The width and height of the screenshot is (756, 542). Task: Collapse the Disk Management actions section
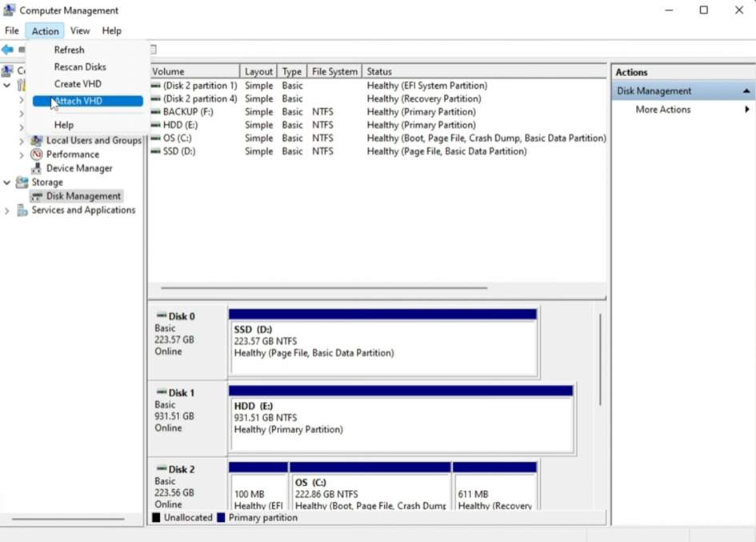pos(746,91)
